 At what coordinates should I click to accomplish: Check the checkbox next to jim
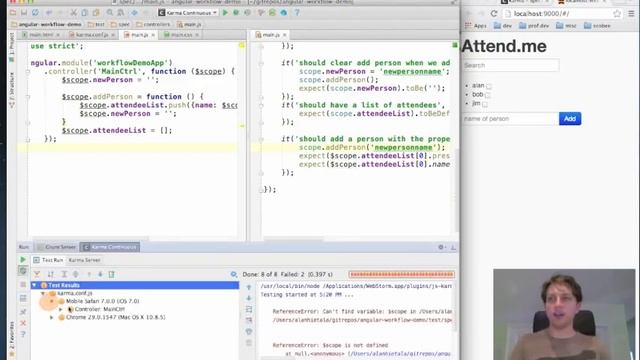[x=485, y=104]
